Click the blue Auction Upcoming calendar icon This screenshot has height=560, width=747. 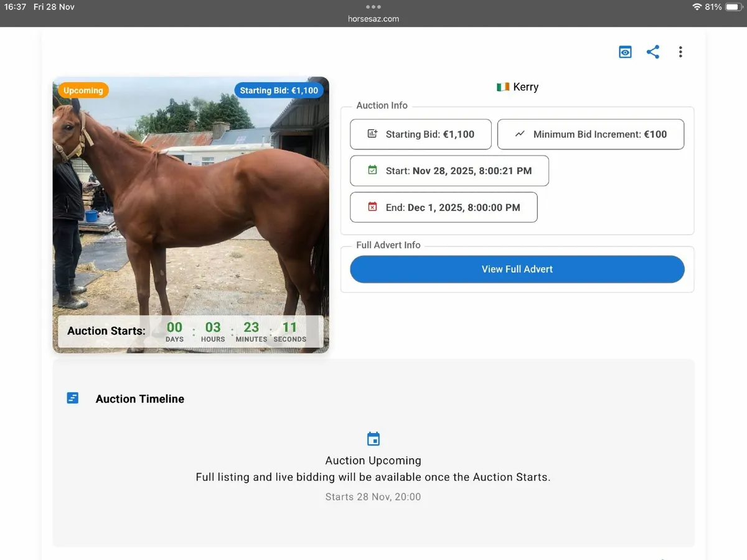pos(373,439)
